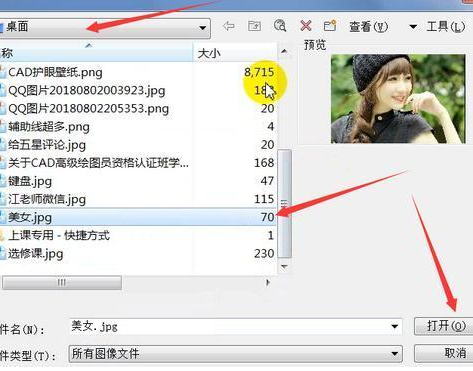Select file CAD护眼壁纸.png
This screenshot has width=473, height=371.
point(55,72)
